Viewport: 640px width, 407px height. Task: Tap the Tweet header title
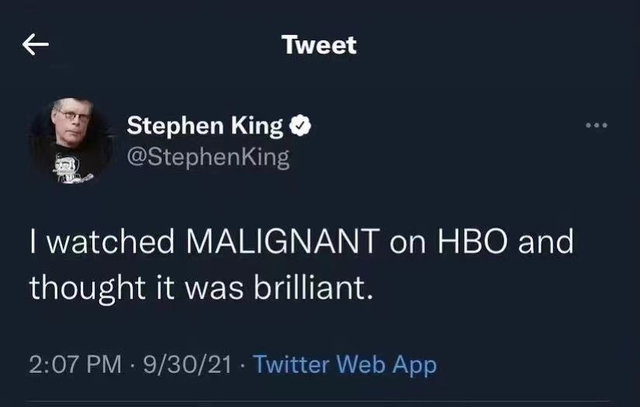pyautogui.click(x=319, y=44)
